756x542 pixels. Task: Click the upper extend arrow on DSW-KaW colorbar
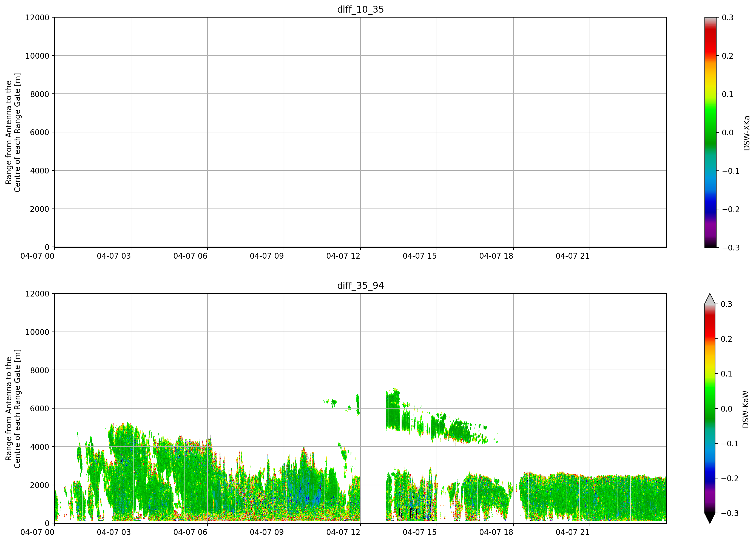pos(710,299)
